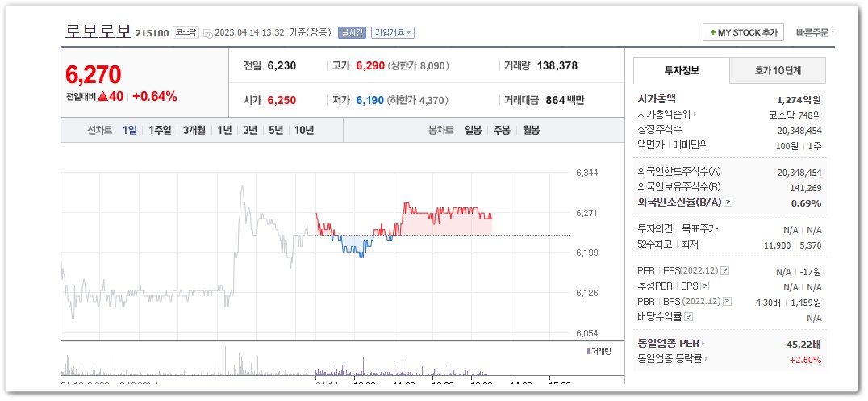Click the 상장주식수 value 20,348,454
Image resolution: width=868 pixels, height=401 pixels.
pos(799,131)
